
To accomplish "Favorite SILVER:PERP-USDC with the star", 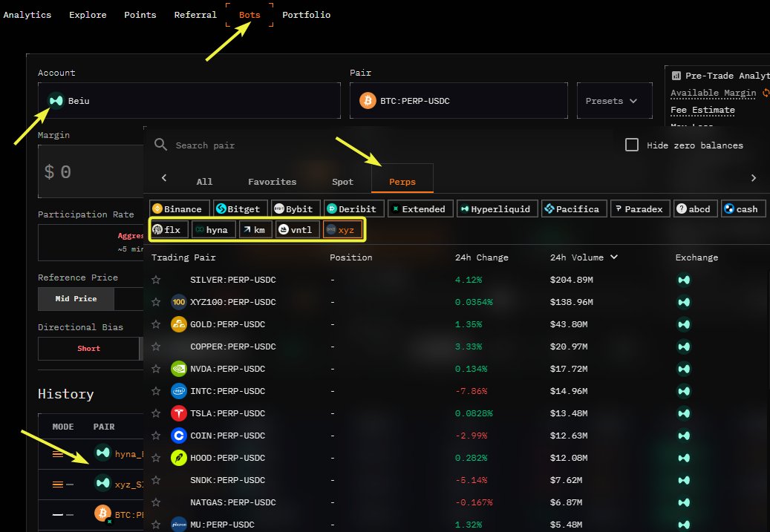I will (x=156, y=280).
